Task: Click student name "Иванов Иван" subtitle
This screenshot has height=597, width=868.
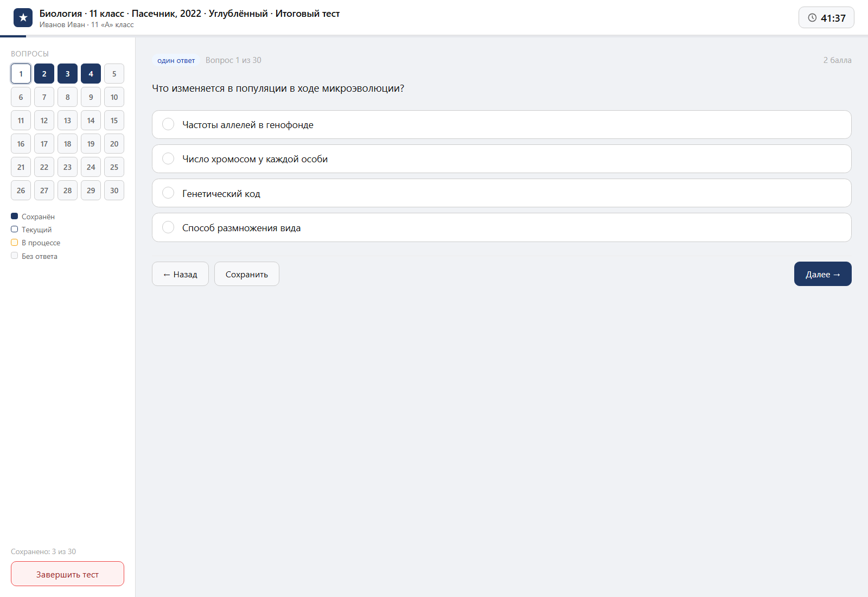Action: coord(86,25)
